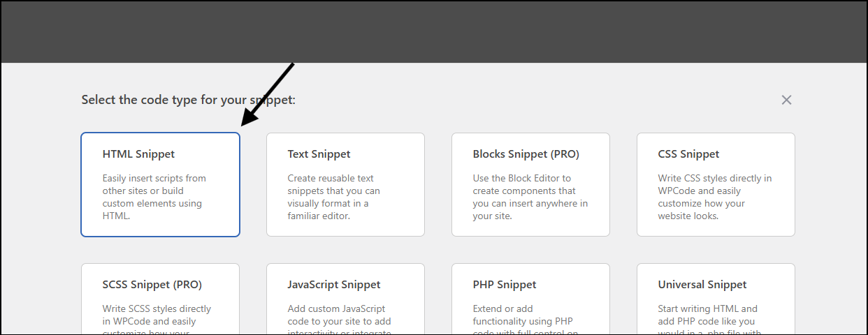Close the code type selection dialog
The height and width of the screenshot is (335, 868).
click(786, 100)
